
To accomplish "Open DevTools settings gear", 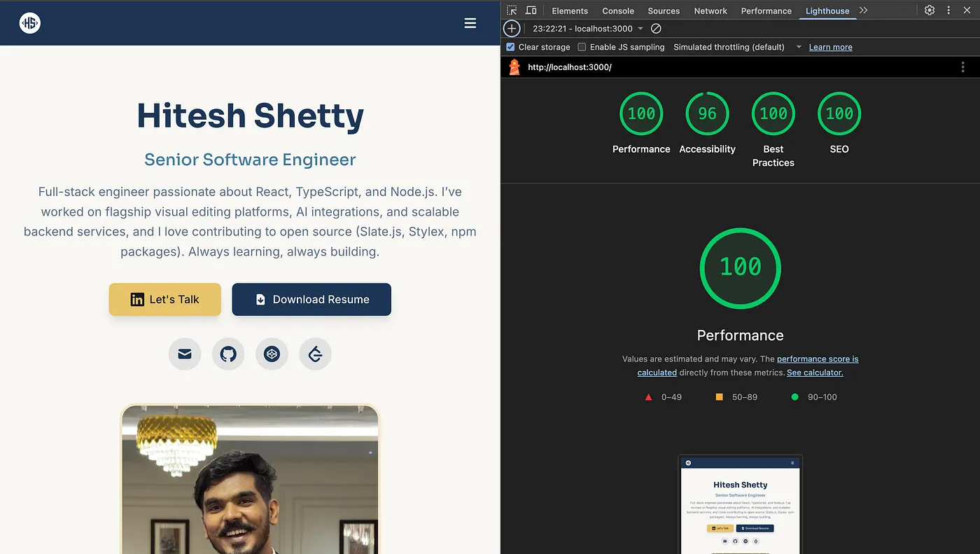I will 929,11.
